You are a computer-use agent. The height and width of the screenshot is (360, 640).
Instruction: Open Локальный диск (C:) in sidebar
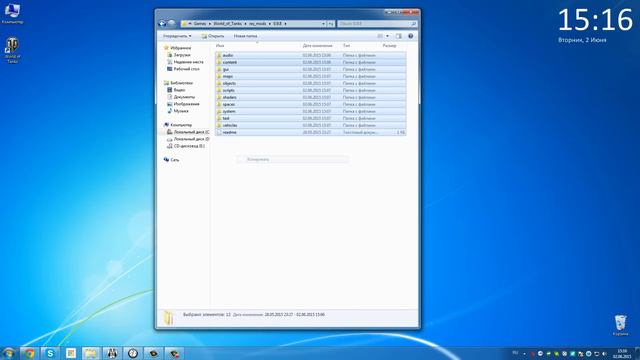pyautogui.click(x=188, y=132)
